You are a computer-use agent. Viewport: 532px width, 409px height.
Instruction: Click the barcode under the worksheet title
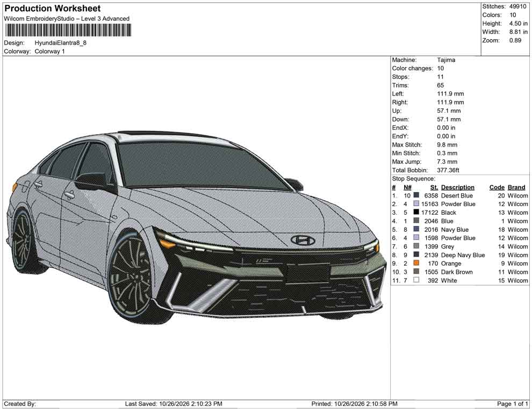[68, 30]
